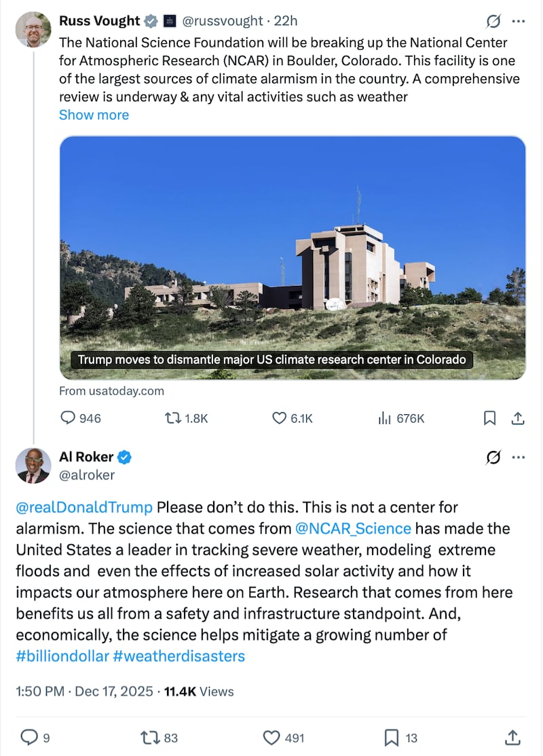Image resolution: width=543 pixels, height=756 pixels.
Task: Open Grok actions on Al Roker's reply
Action: click(x=492, y=458)
